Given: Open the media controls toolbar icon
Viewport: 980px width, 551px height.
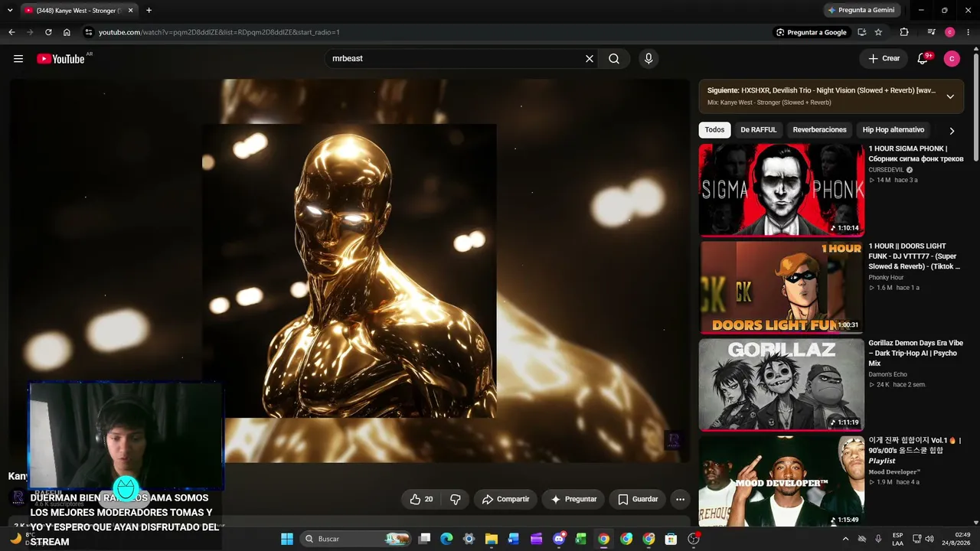Looking at the screenshot, I should [x=931, y=32].
